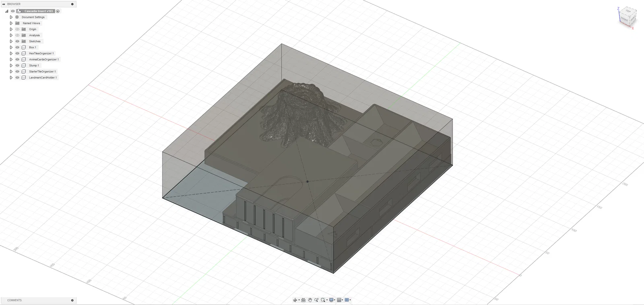Click the StarterTileOrganizer:1 component icon
This screenshot has width=644, height=305.
click(24, 72)
